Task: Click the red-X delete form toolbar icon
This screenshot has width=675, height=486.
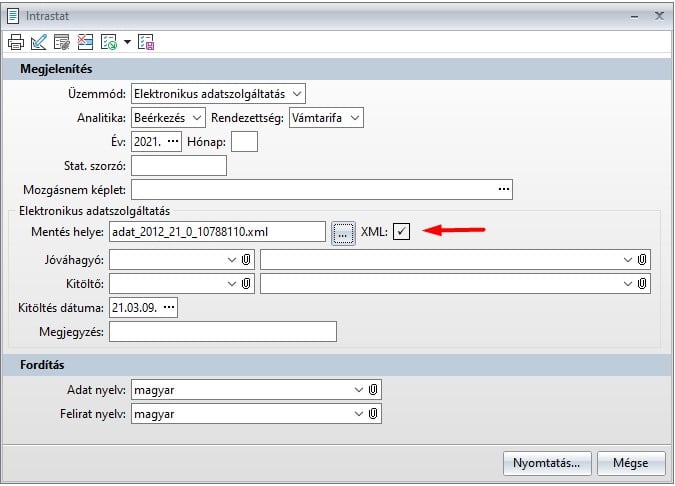Action: [x=85, y=42]
